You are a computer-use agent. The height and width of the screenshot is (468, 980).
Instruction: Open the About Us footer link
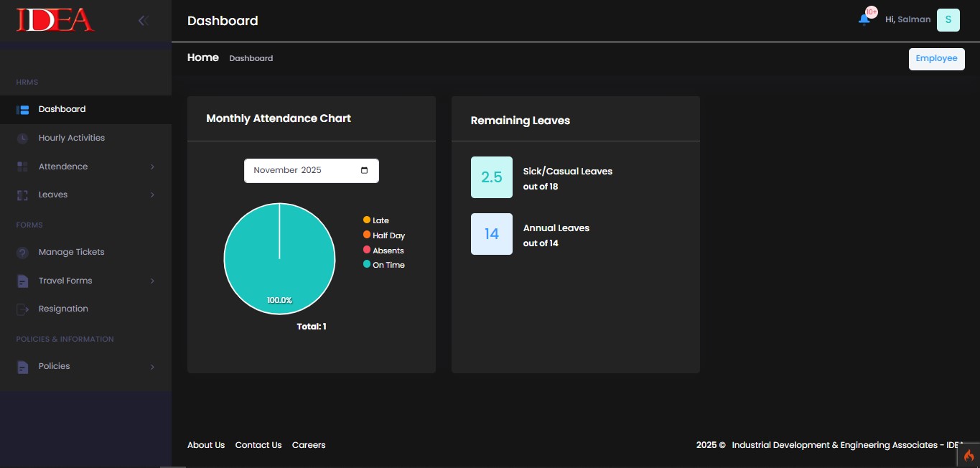[206, 445]
